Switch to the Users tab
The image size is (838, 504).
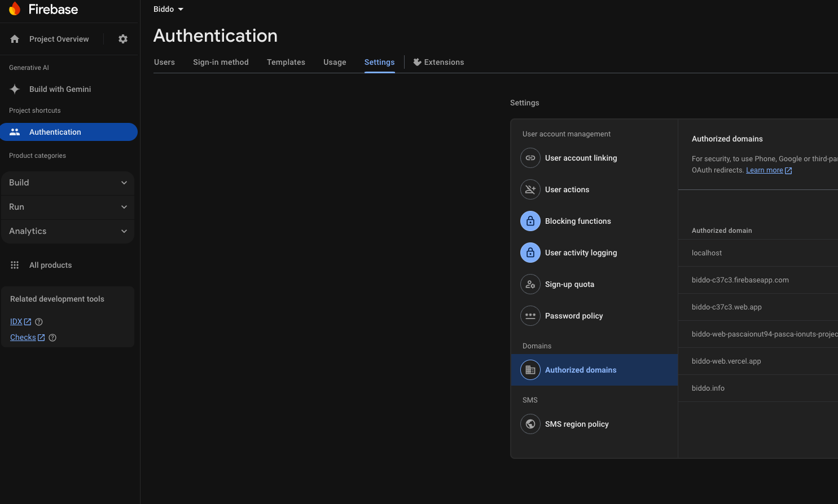(164, 62)
